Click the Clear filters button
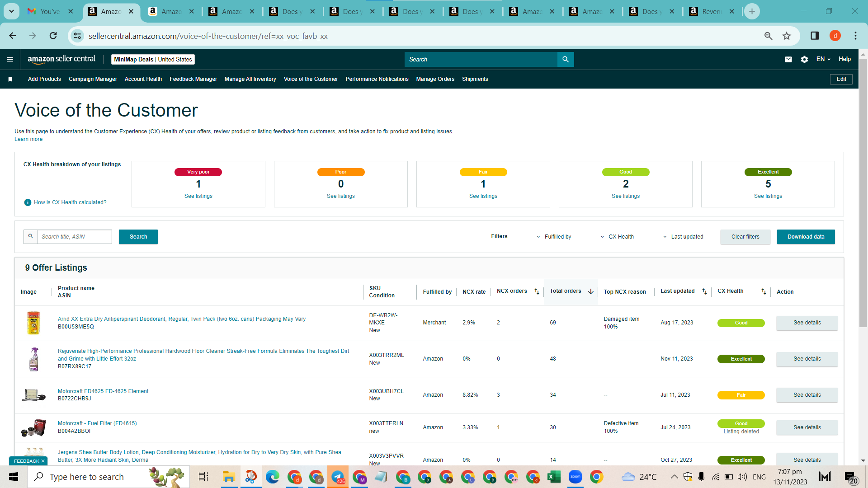The image size is (868, 488). click(x=745, y=237)
